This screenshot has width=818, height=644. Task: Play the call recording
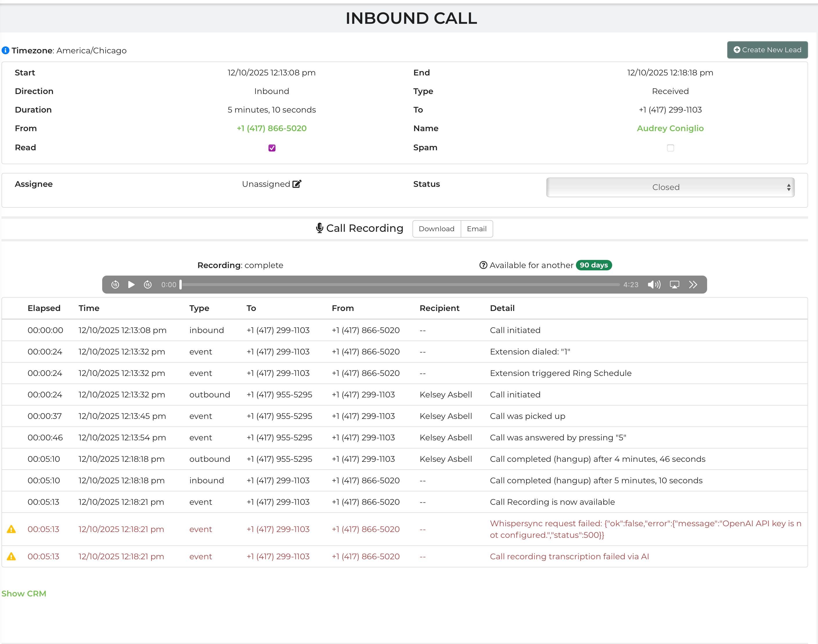tap(131, 285)
